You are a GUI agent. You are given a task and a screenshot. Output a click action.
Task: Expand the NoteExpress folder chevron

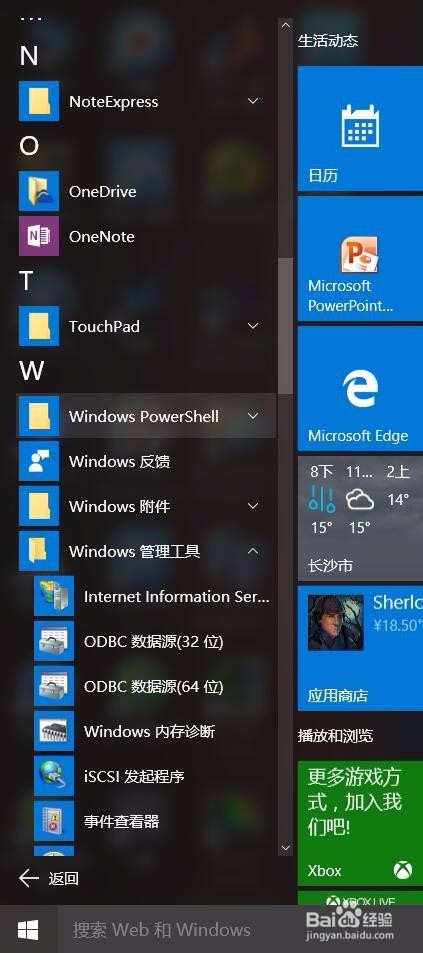253,101
